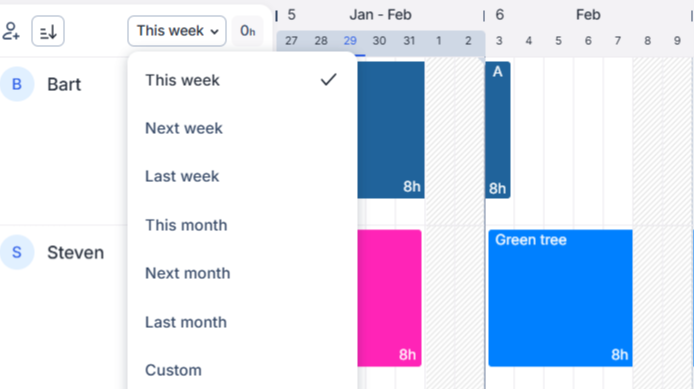Choose Next month from dropdown
Viewport: 695px width, 389px height.
point(242,273)
